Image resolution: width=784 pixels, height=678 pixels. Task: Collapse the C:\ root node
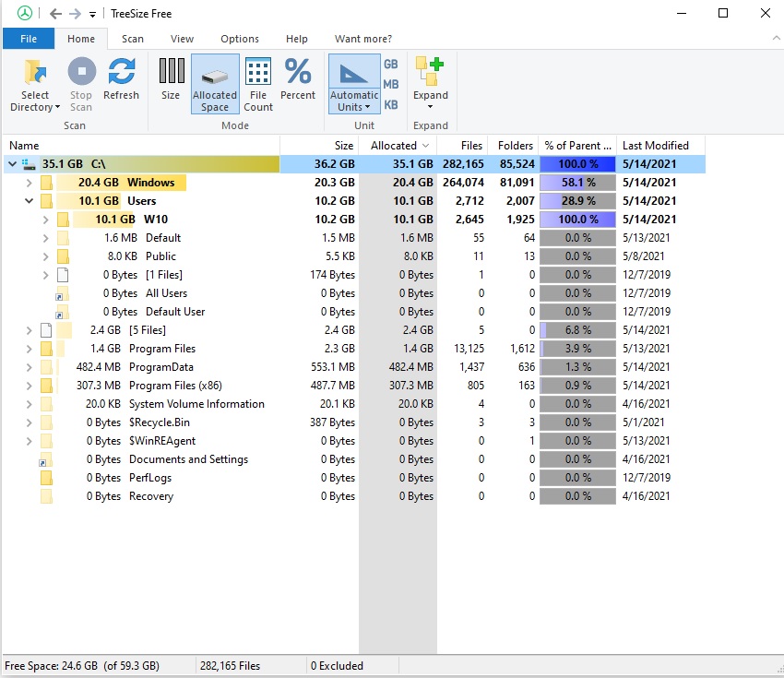(x=13, y=164)
